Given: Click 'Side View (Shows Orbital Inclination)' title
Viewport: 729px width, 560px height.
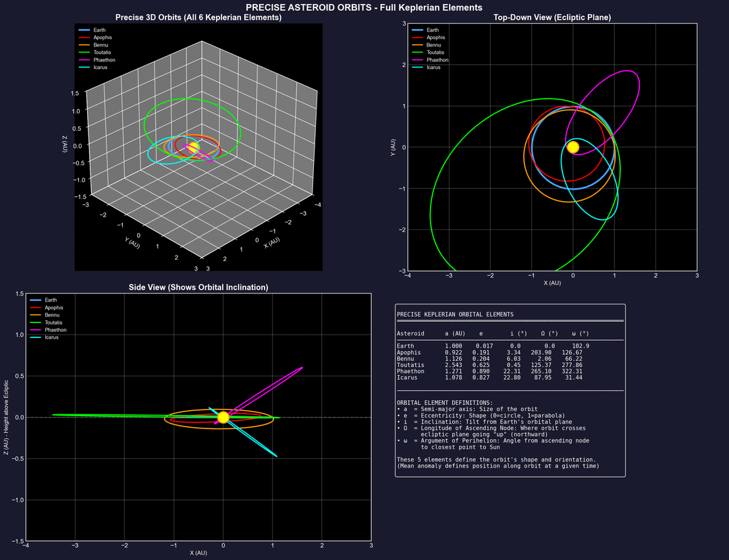Looking at the screenshot, I should point(198,287).
